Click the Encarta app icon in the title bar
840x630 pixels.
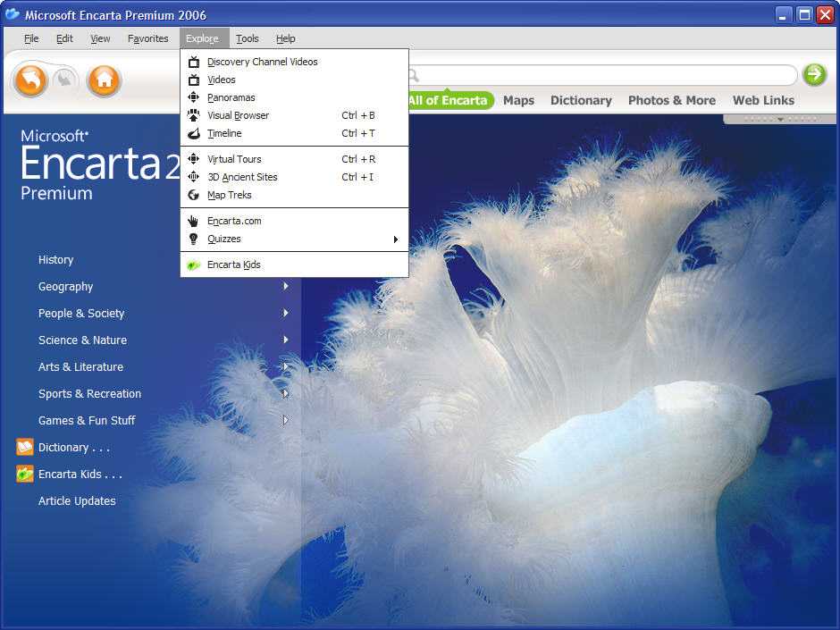coord(13,14)
